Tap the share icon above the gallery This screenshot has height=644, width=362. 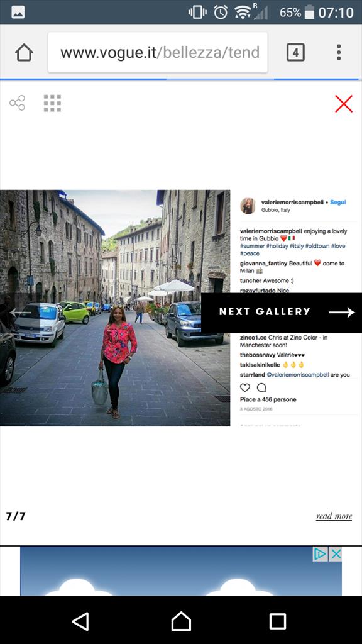click(17, 103)
